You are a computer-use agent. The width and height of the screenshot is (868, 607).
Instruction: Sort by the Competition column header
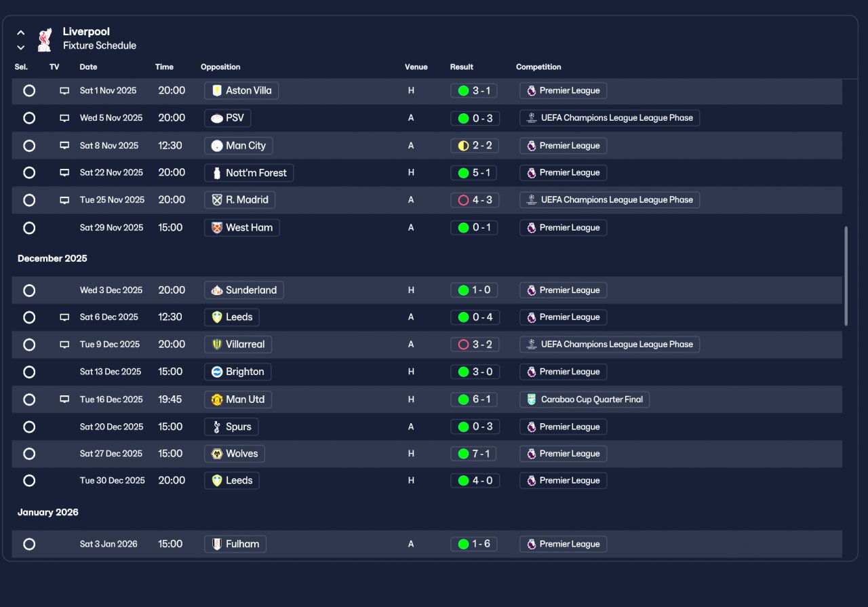tap(538, 67)
